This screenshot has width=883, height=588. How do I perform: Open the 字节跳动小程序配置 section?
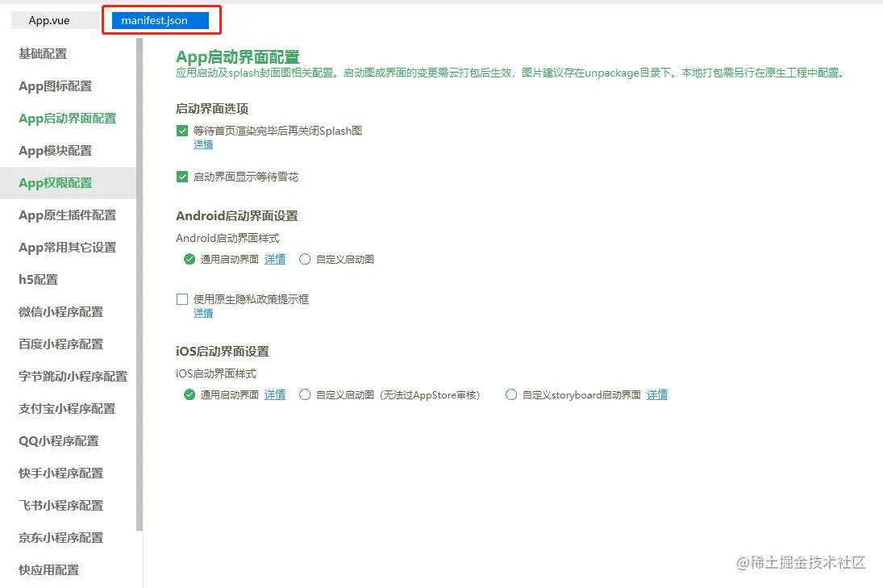pyautogui.click(x=69, y=376)
